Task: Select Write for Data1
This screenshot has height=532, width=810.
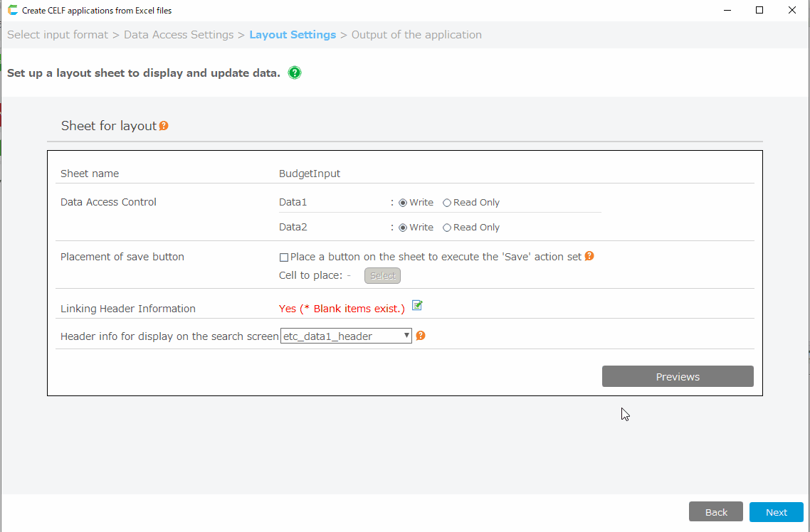Action: click(x=403, y=203)
